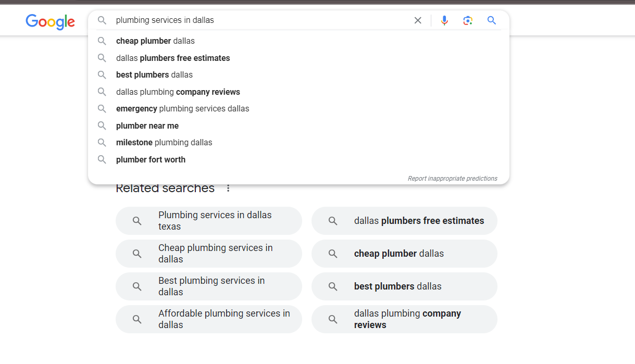Click the magnifier icon inside the search bar
Screen dimensions: 635x364
coord(103,20)
